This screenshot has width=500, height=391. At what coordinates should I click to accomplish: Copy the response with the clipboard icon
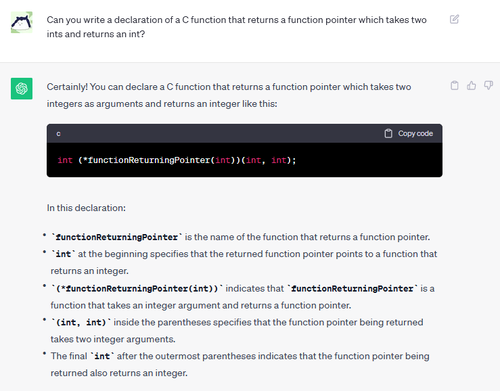454,86
